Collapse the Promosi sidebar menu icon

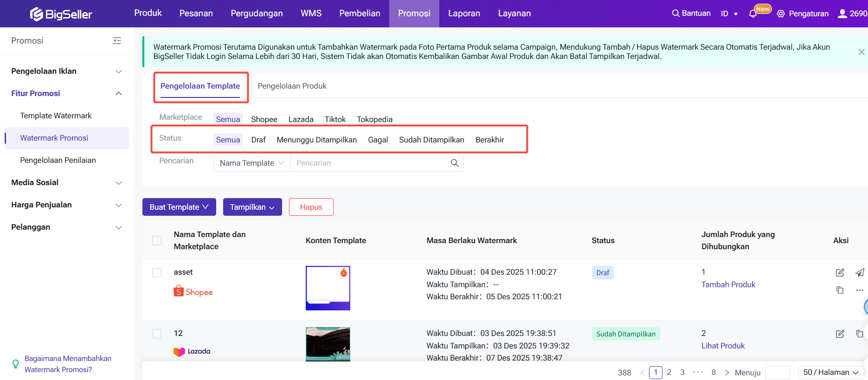coord(117,41)
